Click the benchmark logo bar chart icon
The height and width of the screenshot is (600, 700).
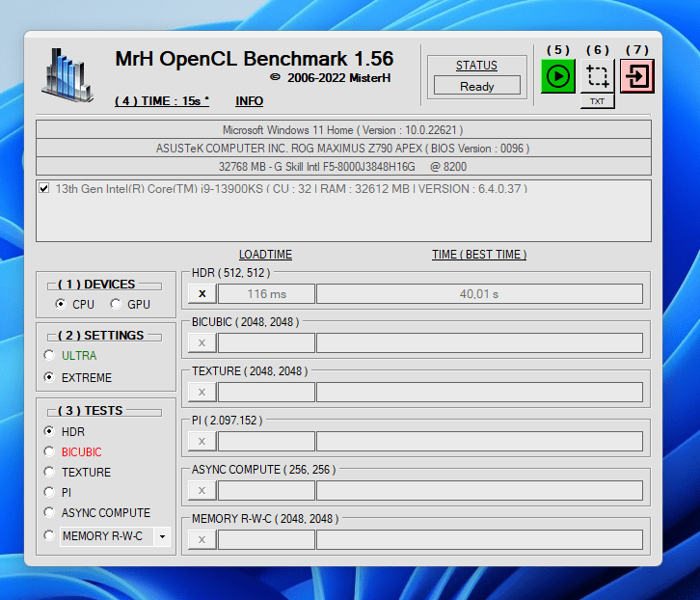click(67, 75)
